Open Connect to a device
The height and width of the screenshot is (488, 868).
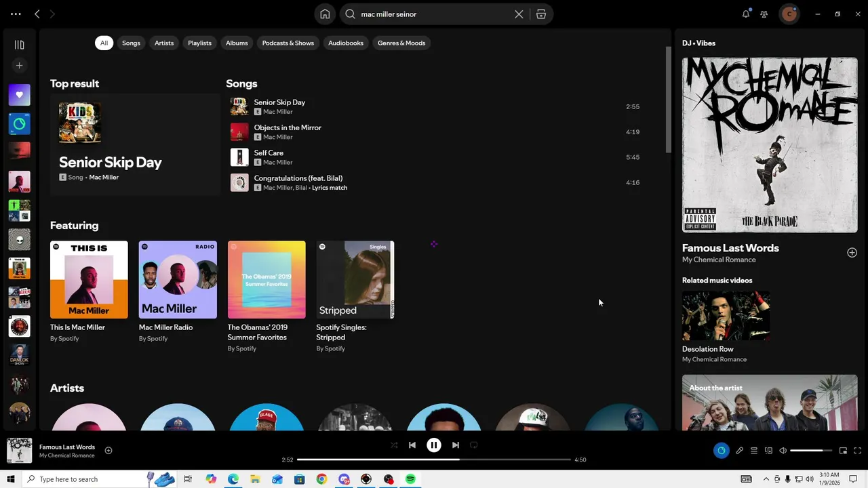tap(768, 451)
